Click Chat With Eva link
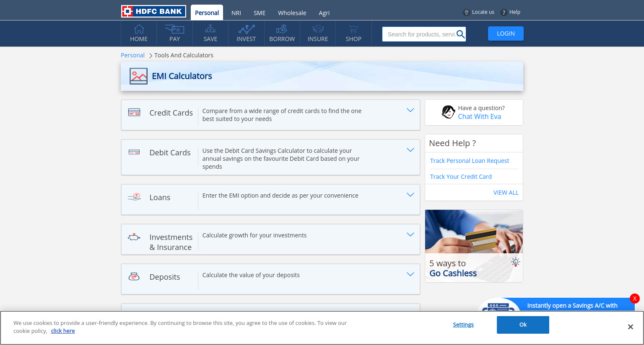 [x=479, y=116]
